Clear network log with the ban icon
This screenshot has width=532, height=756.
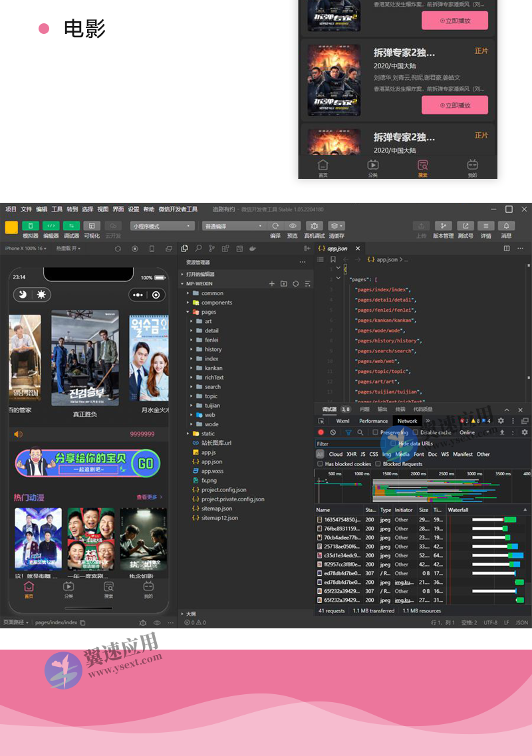333,432
